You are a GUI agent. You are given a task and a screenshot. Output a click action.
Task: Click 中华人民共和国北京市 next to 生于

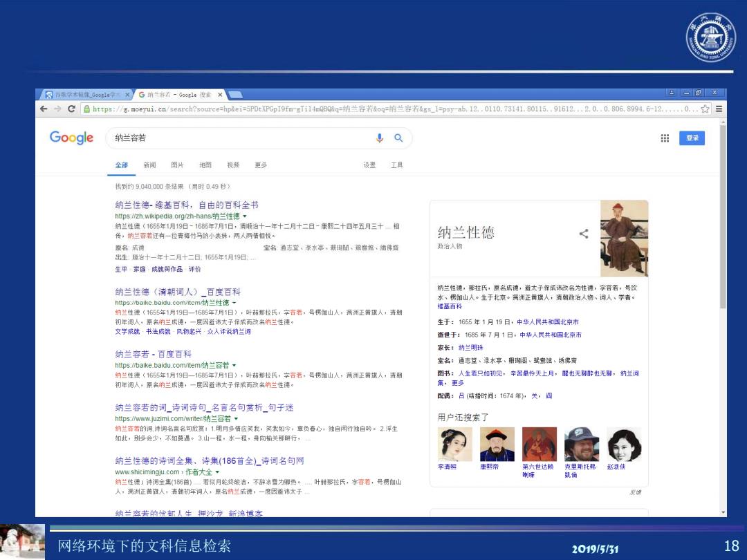tap(548, 322)
